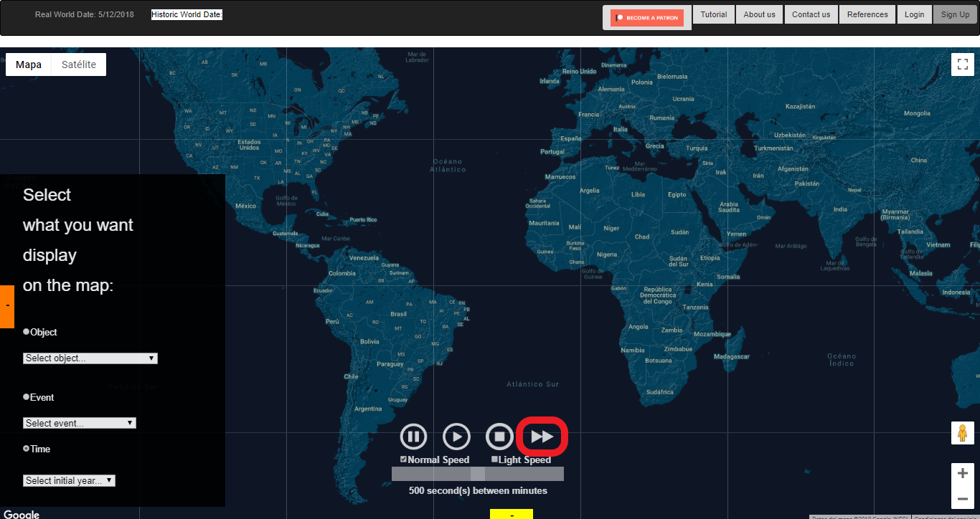Click the yellow minus tab at bottom

(512, 514)
